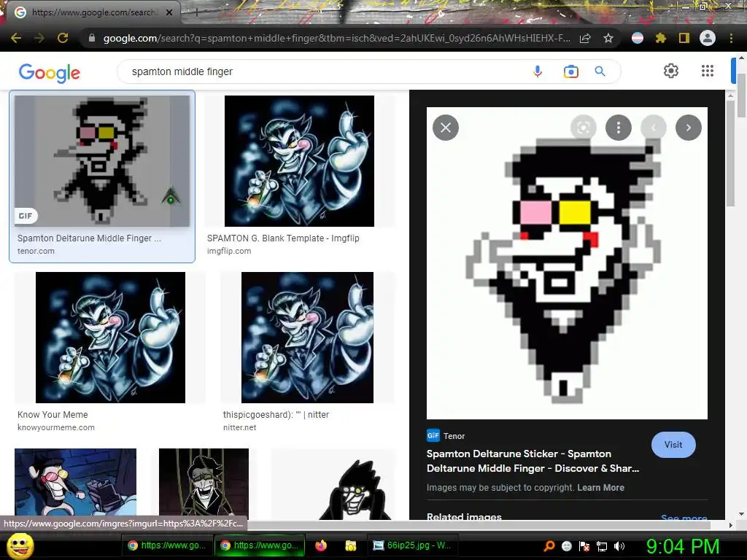Click the Lens visual search icon on preview

coord(584,128)
